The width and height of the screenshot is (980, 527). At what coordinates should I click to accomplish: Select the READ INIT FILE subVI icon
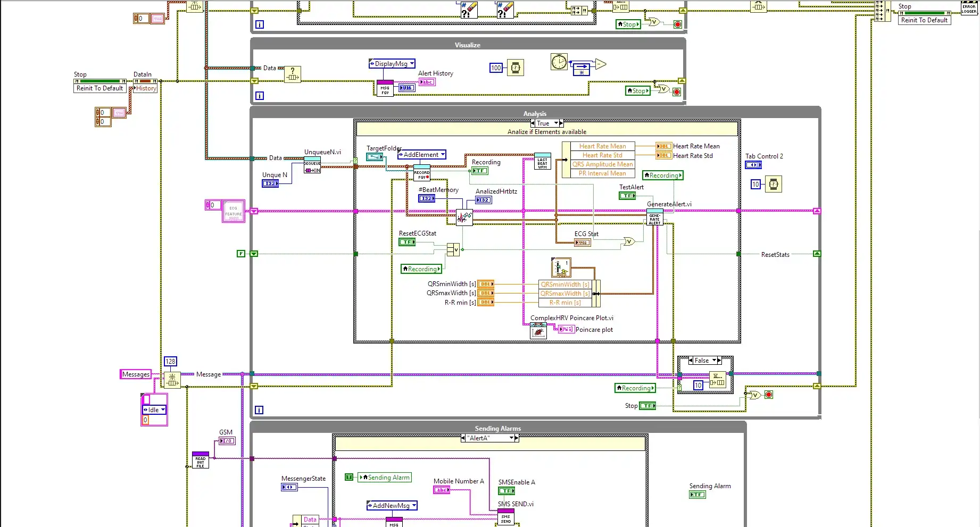click(201, 460)
